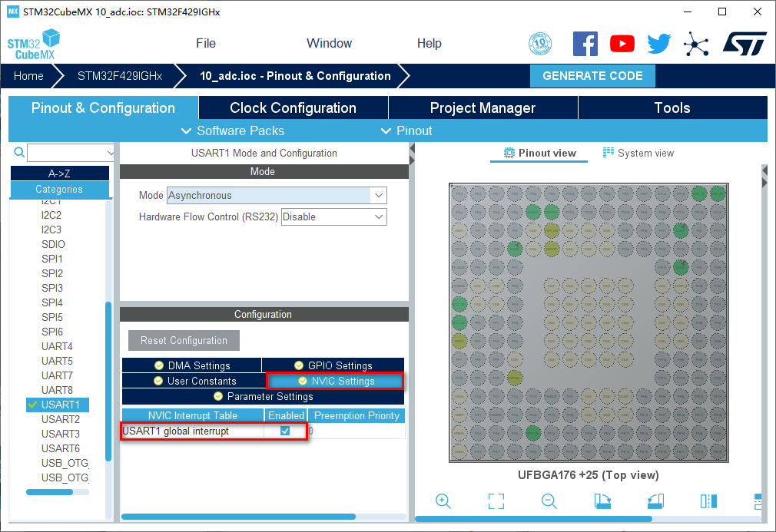The height and width of the screenshot is (532, 776).
Task: Switch to System view
Action: click(x=638, y=153)
